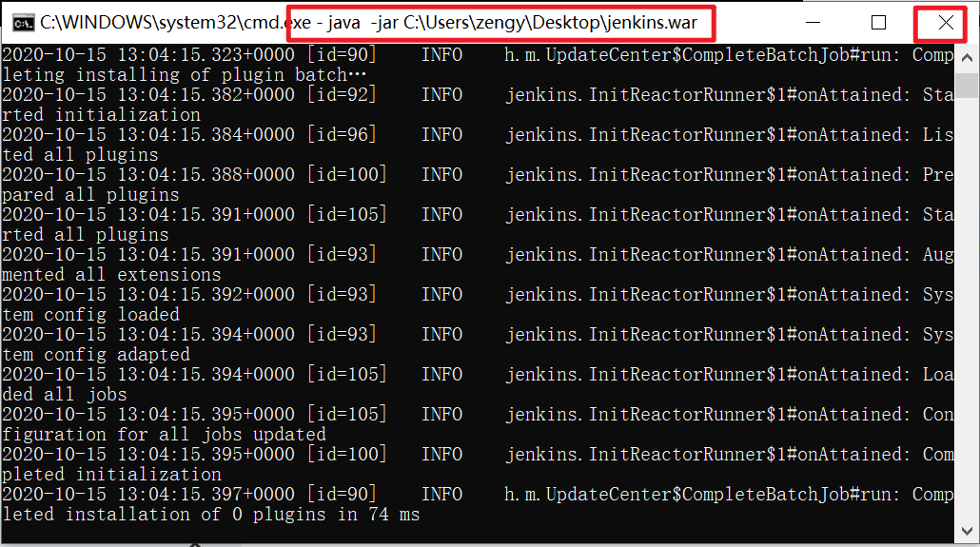980x547 pixels.
Task: Click 'Configuration for all jobs updated' text
Action: (x=164, y=435)
